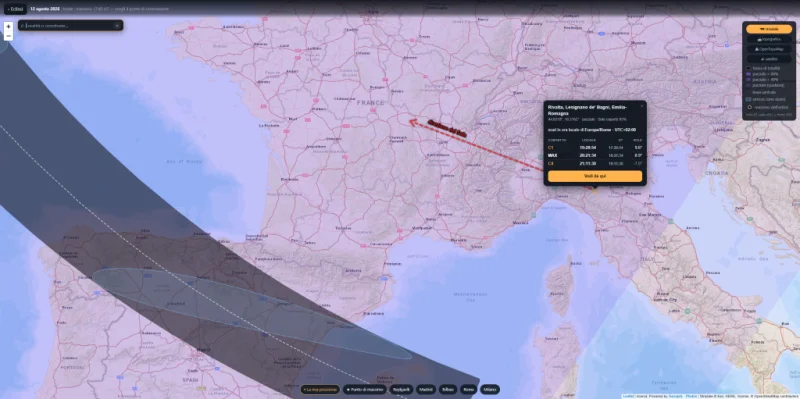Image resolution: width=800 pixels, height=399 pixels.
Task: Click the Leaflet attribution link
Action: pyautogui.click(x=627, y=396)
